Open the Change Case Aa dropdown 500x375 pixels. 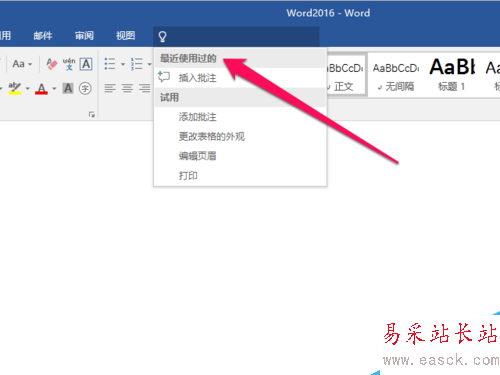[22, 64]
